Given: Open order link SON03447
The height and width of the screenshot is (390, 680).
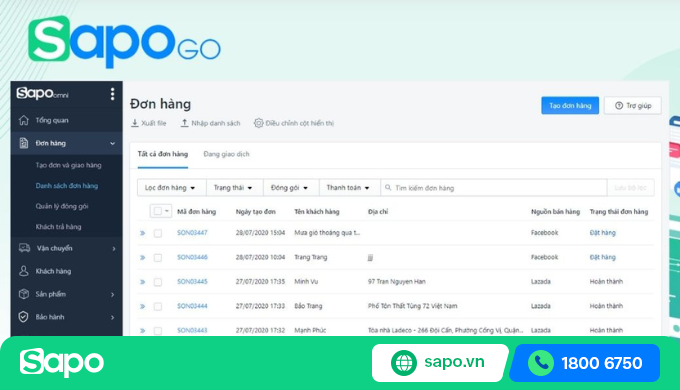Looking at the screenshot, I should tap(192, 233).
